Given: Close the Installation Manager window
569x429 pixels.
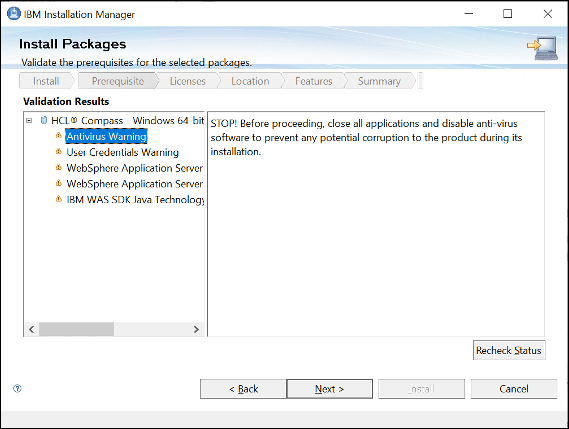Looking at the screenshot, I should [x=548, y=14].
